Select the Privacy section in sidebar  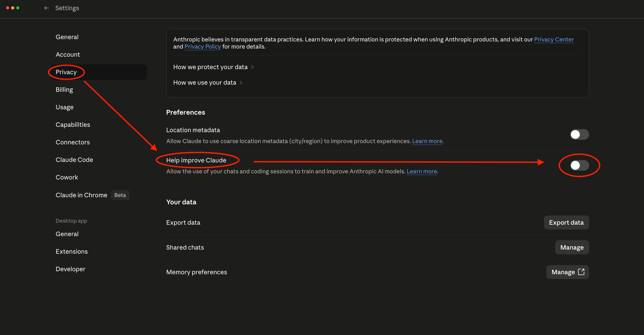98,72
